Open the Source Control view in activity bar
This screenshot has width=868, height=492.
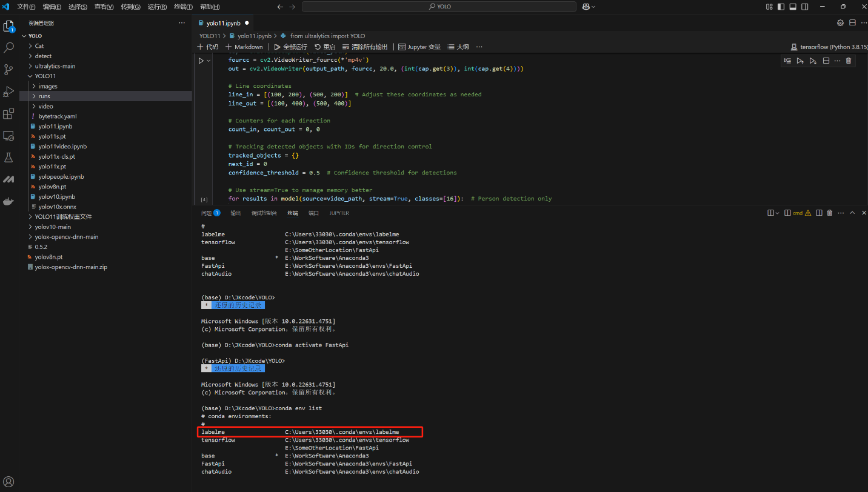[x=8, y=70]
